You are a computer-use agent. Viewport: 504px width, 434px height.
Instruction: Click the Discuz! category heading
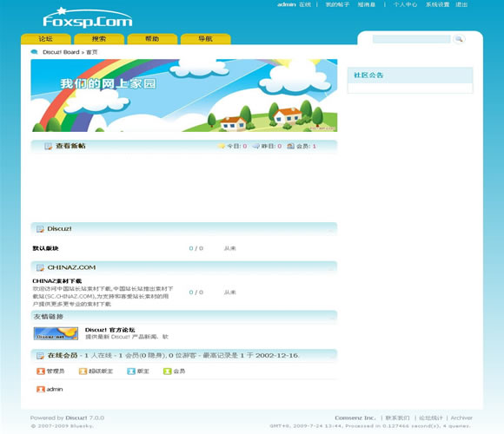pos(59,228)
